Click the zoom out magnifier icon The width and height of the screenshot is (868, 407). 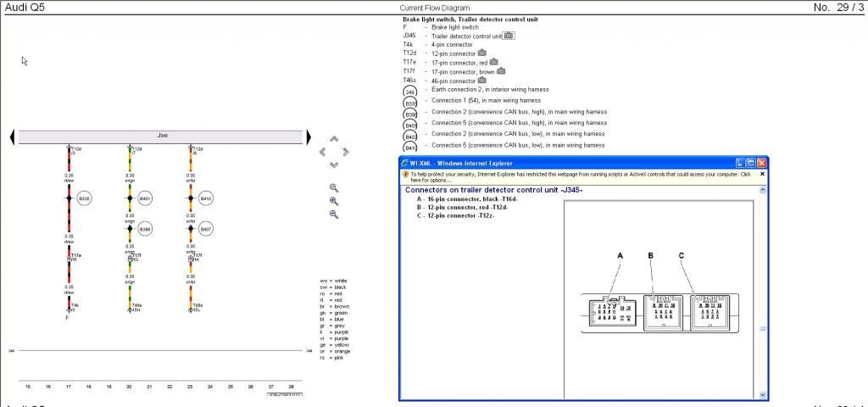pyautogui.click(x=334, y=215)
